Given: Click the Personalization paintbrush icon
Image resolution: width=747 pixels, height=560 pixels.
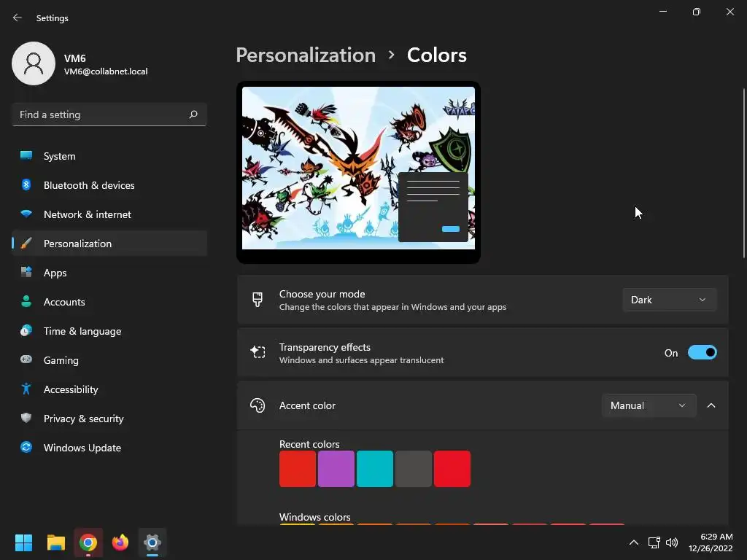Looking at the screenshot, I should tap(26, 244).
